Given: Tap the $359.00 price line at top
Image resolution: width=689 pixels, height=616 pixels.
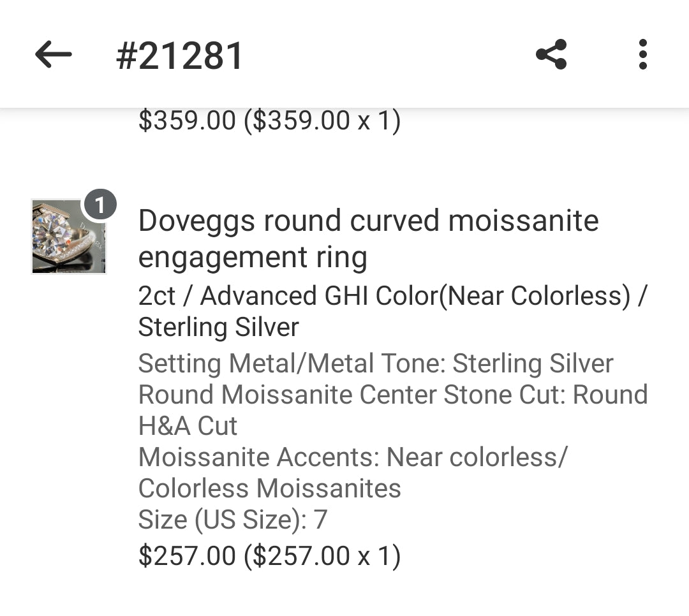Looking at the screenshot, I should (269, 120).
